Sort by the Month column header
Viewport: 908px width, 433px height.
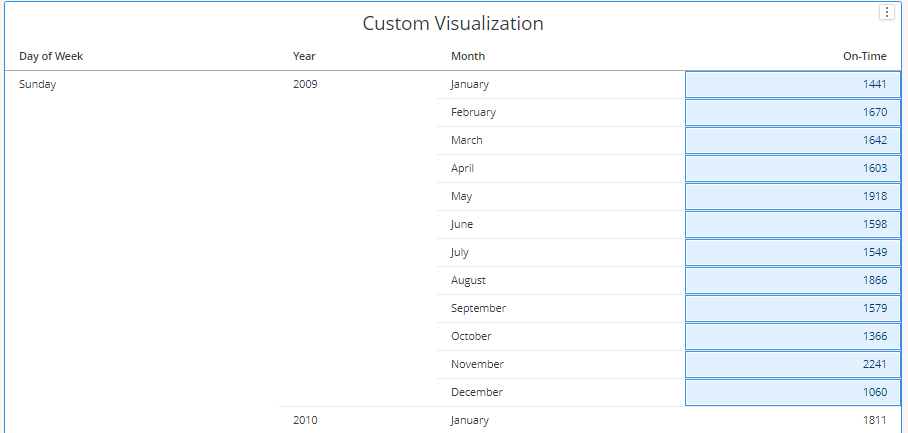coord(468,56)
